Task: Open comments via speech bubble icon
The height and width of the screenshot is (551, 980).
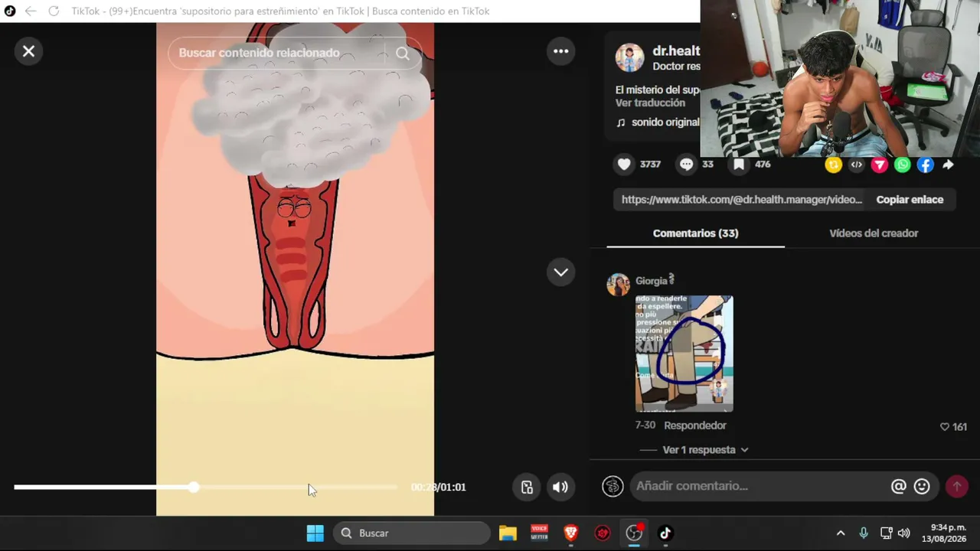Action: (686, 165)
